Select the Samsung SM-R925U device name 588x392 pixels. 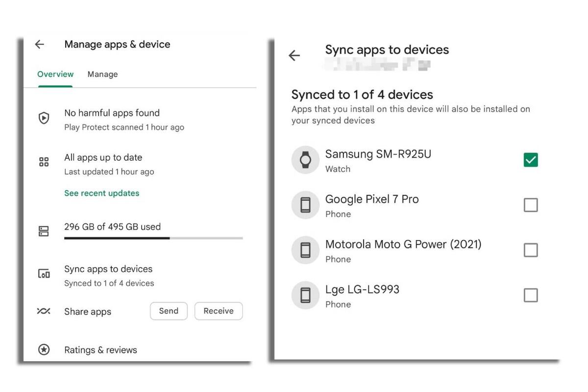tap(378, 154)
